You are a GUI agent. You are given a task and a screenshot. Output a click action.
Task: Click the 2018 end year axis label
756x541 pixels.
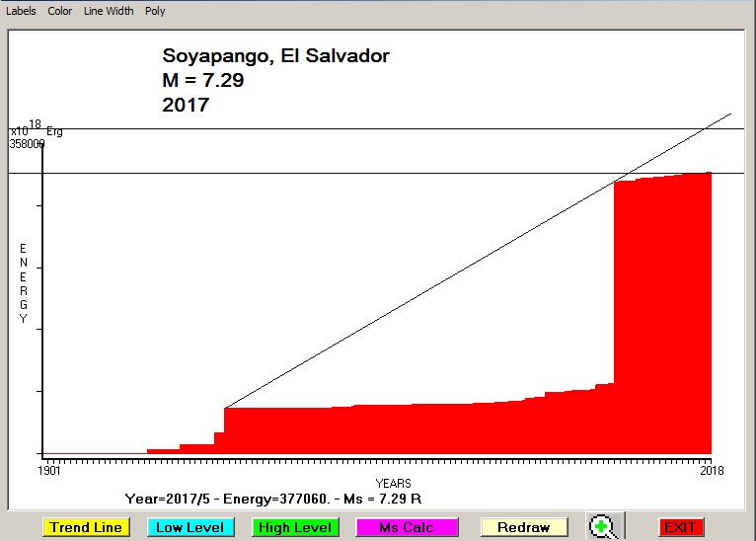[711, 471]
